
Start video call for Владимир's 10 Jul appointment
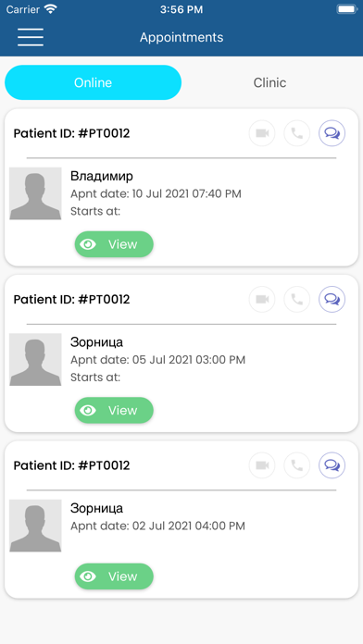tap(262, 133)
